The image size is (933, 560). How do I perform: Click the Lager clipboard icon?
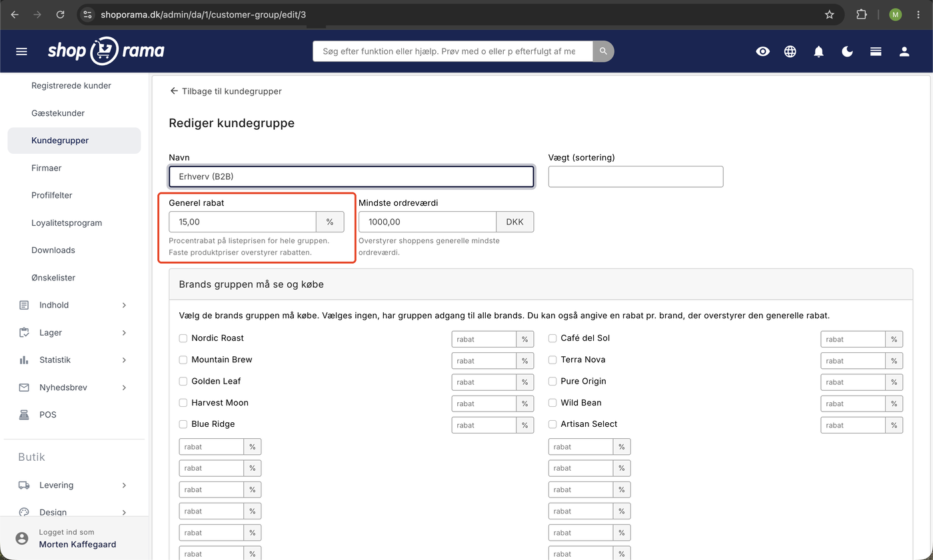24,332
